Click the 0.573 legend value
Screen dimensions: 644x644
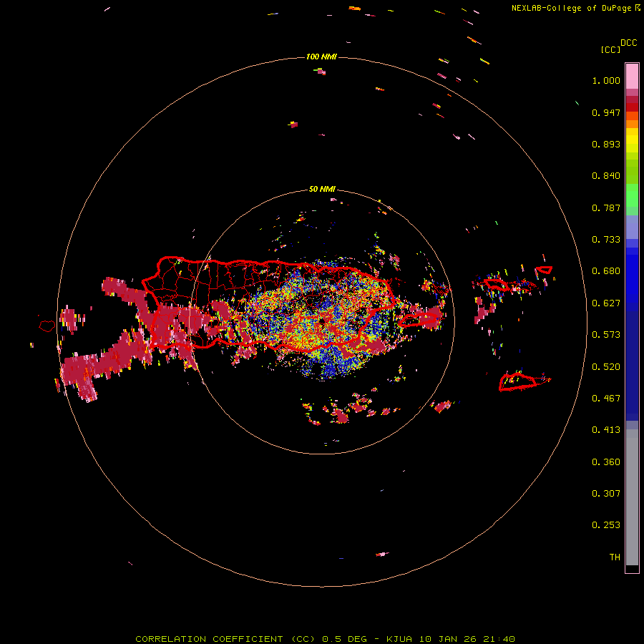(606, 335)
